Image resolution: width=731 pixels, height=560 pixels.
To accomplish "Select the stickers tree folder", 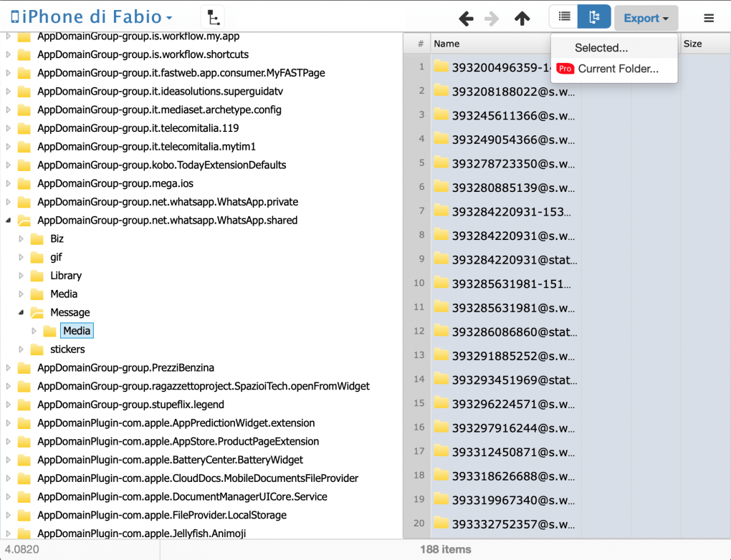I will pos(67,349).
